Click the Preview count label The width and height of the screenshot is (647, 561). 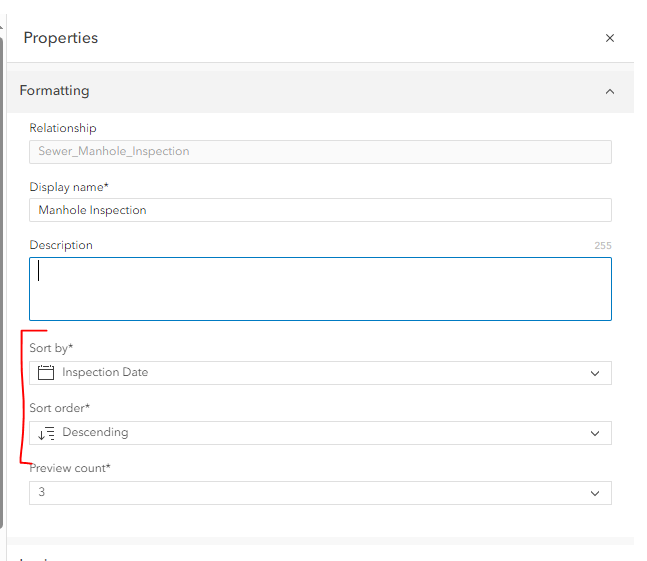point(69,468)
